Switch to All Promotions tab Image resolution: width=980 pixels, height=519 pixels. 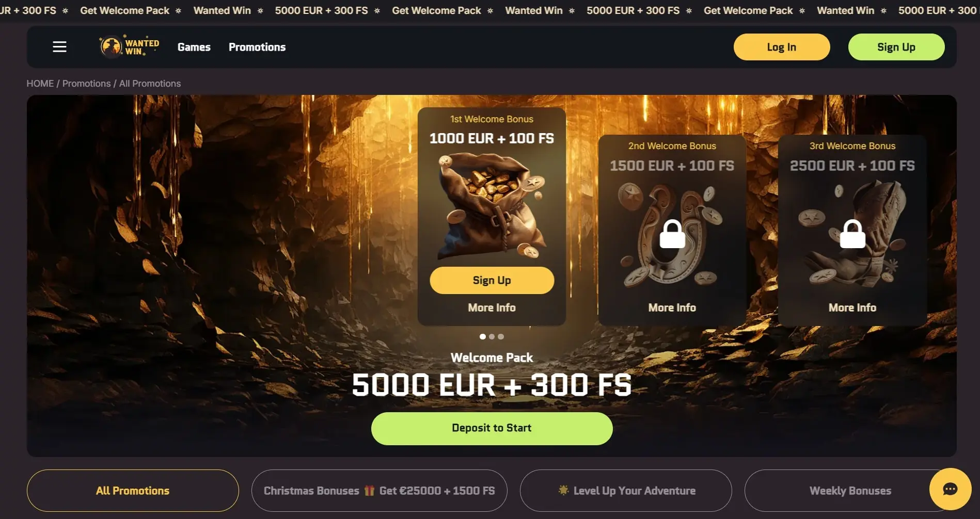coord(133,491)
